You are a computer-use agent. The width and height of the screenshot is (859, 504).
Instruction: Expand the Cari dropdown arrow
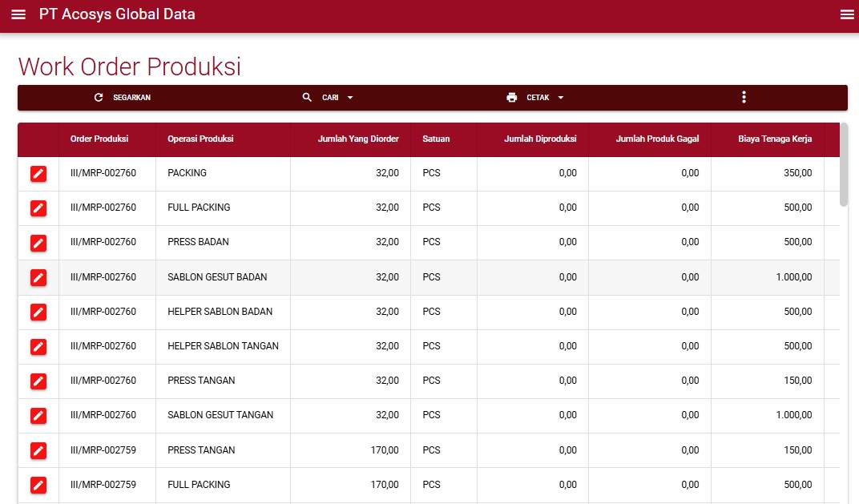point(350,98)
